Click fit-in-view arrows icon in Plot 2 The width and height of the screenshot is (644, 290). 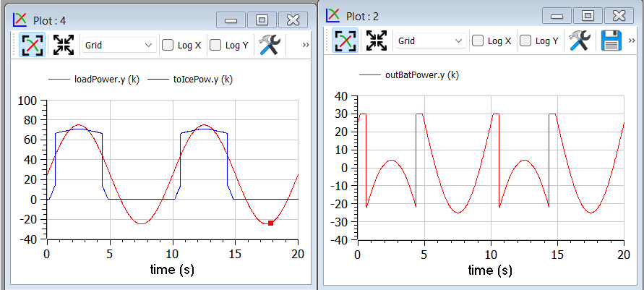tap(377, 40)
